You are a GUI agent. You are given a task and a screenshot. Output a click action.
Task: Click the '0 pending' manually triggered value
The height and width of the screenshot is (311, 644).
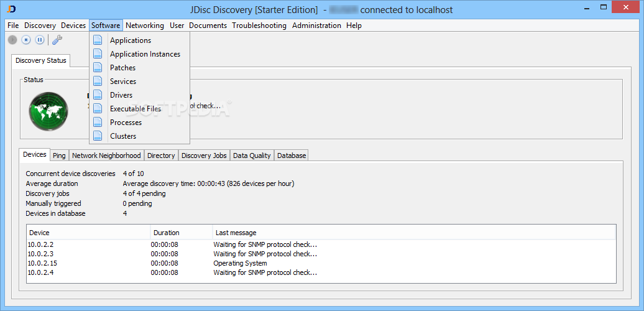pyautogui.click(x=137, y=203)
